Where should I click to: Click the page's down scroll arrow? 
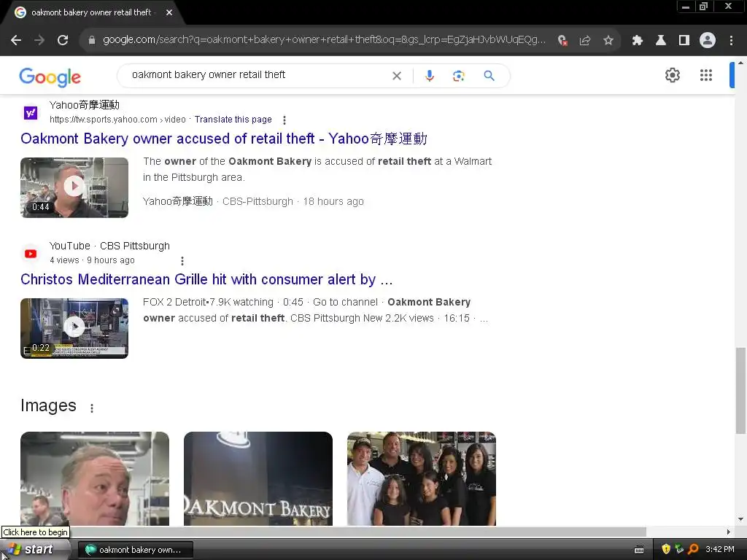click(x=740, y=519)
